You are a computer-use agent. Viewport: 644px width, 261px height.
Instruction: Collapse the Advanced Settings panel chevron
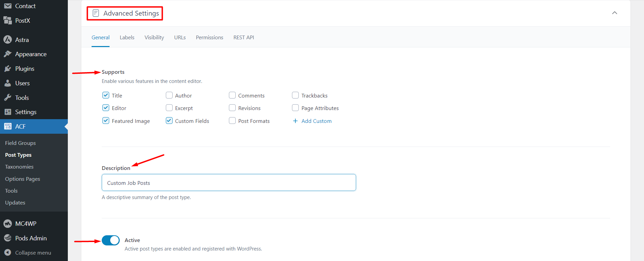[614, 13]
